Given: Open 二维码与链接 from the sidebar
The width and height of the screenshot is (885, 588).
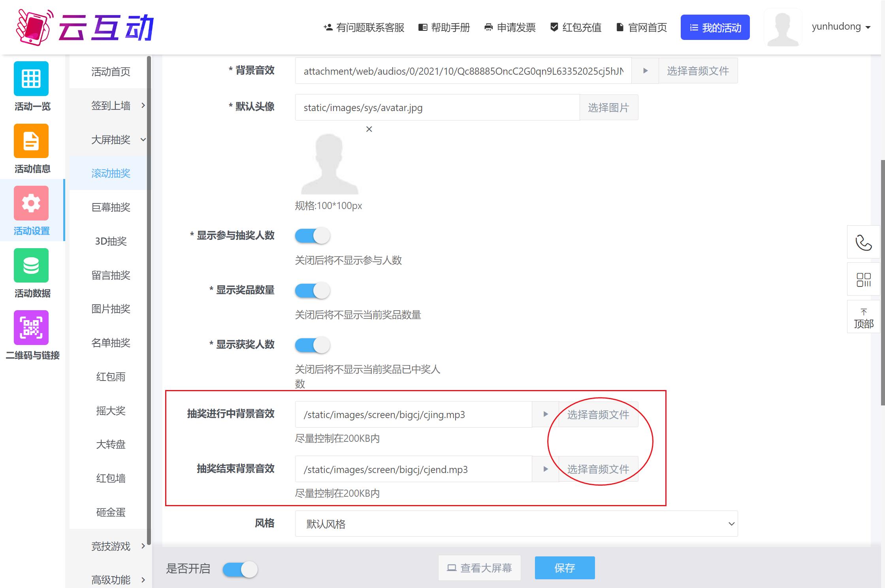Looking at the screenshot, I should (32, 336).
